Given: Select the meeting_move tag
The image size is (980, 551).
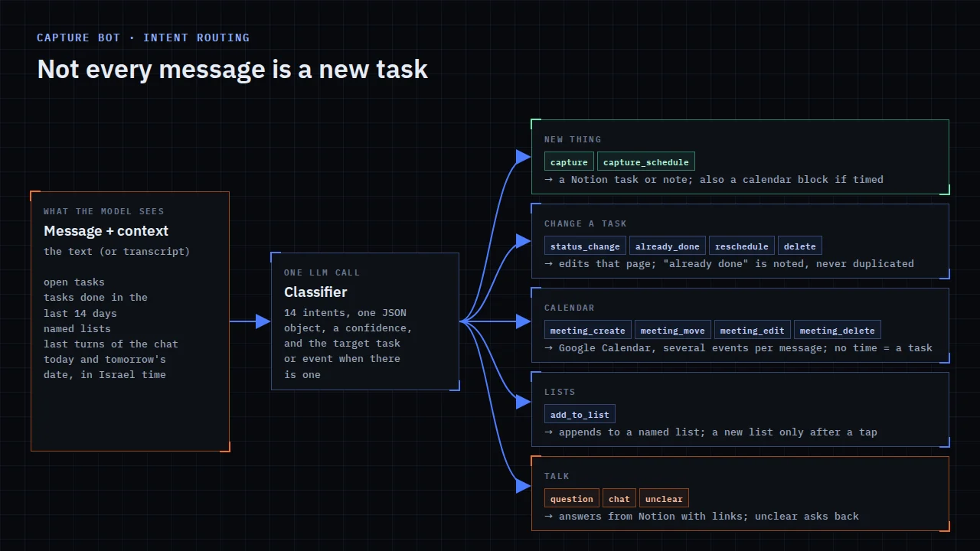Looking at the screenshot, I should pos(673,330).
